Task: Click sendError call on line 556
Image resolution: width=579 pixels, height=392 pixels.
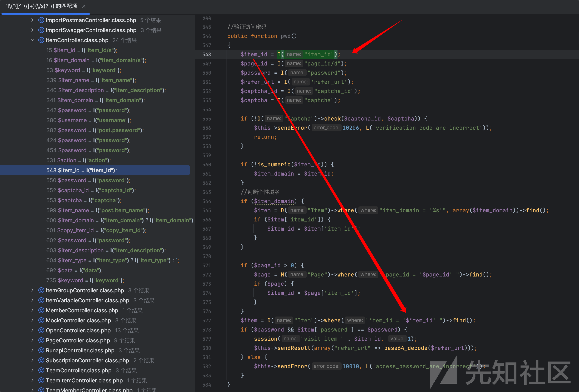Action: (x=292, y=128)
